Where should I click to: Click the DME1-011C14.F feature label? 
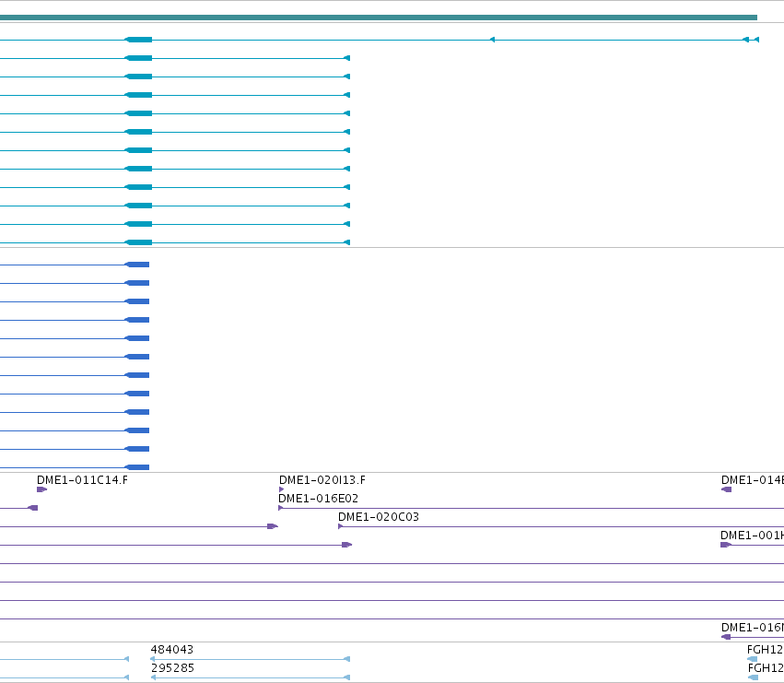coord(83,480)
